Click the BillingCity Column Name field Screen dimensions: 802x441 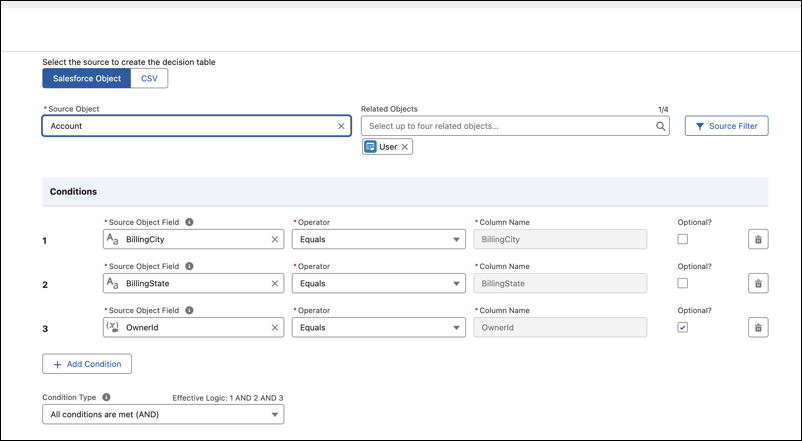point(560,239)
